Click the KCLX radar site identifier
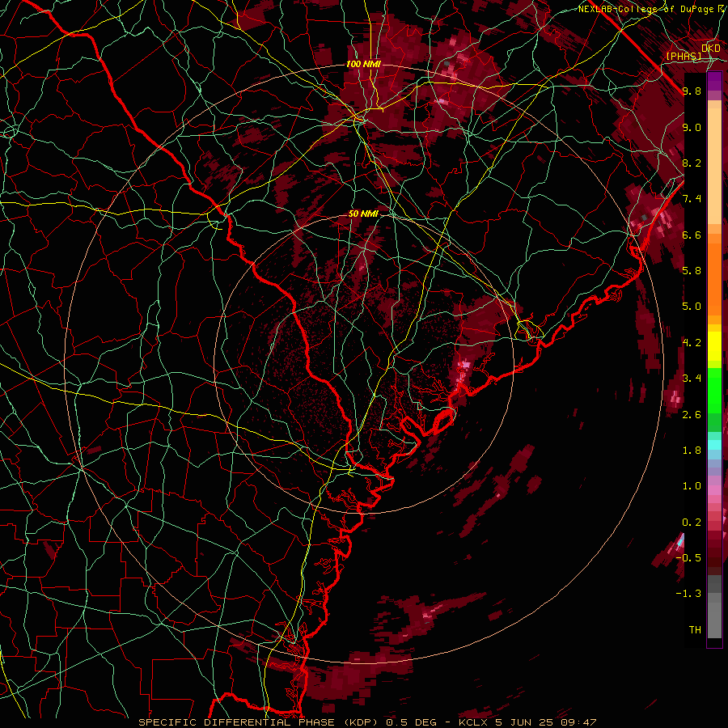 click(472, 722)
